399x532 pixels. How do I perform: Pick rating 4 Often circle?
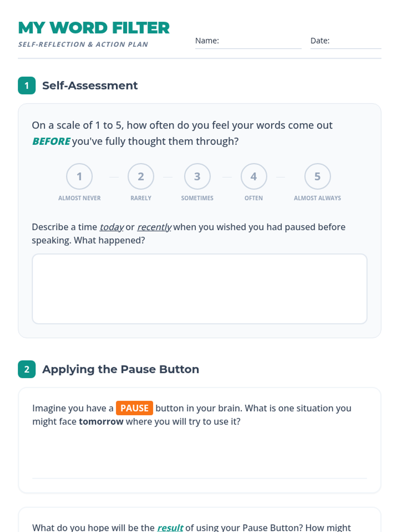pyautogui.click(x=254, y=176)
